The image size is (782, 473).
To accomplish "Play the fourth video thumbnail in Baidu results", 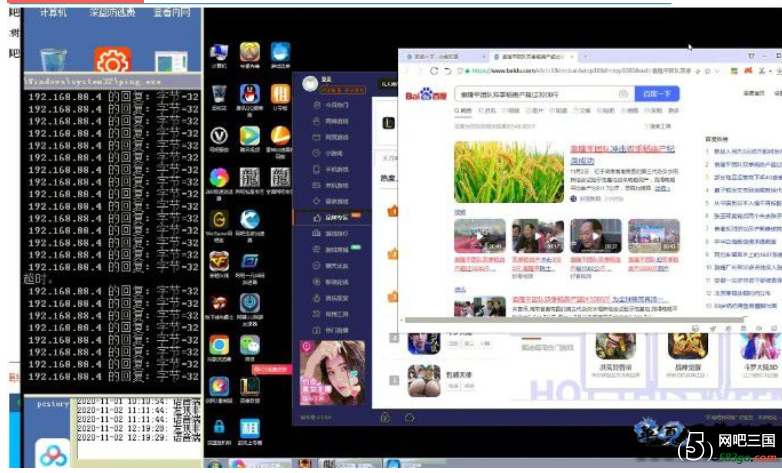I will click(x=653, y=236).
